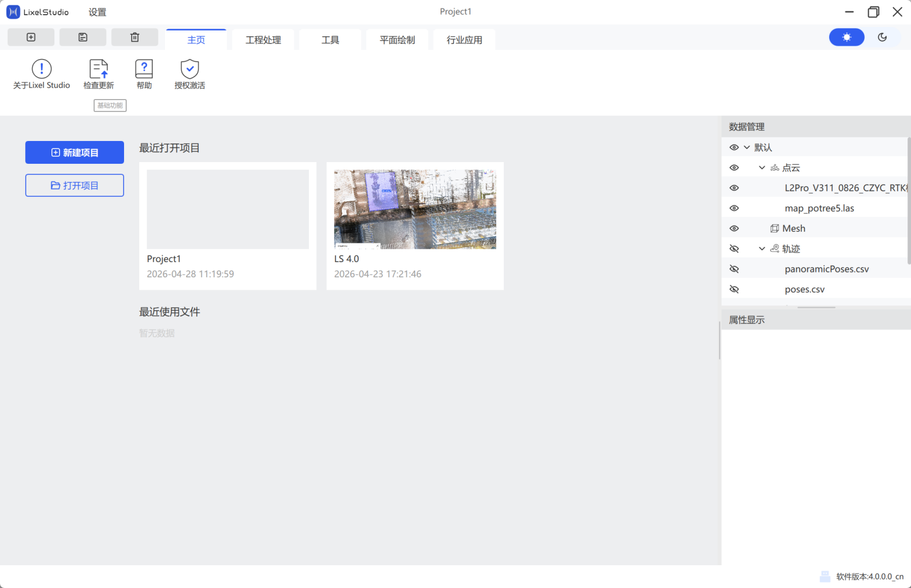Click the Check Update (检查更新) icon
This screenshot has width=911, height=588.
point(99,69)
